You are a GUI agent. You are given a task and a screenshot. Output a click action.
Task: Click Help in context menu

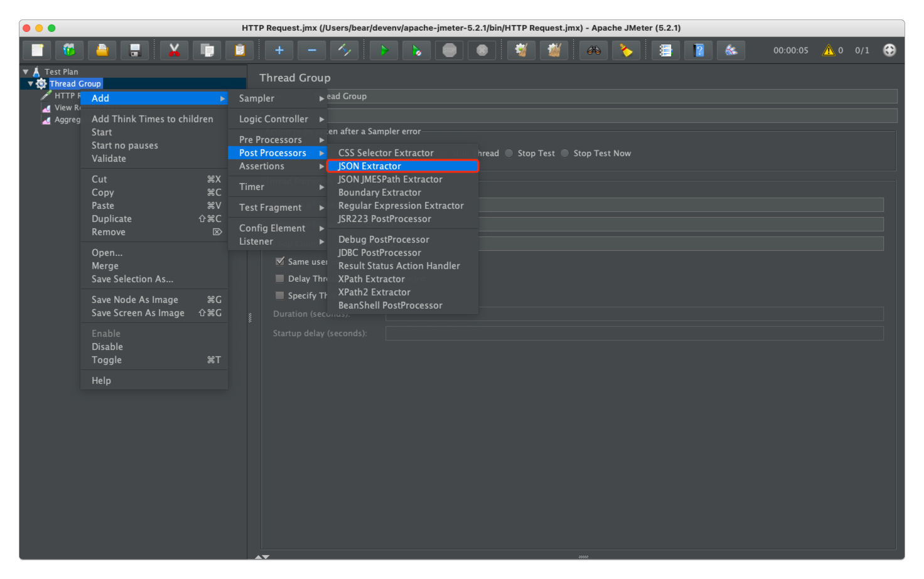(154, 381)
